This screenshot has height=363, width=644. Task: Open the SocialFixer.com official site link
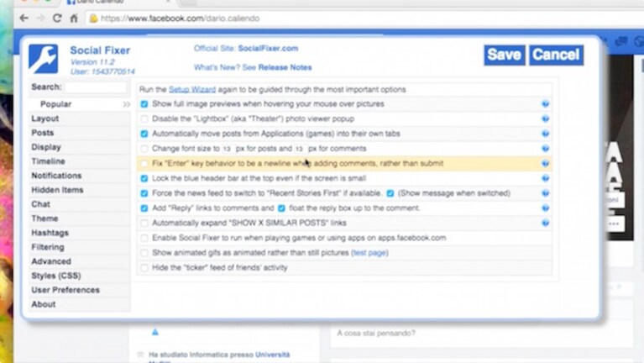268,49
